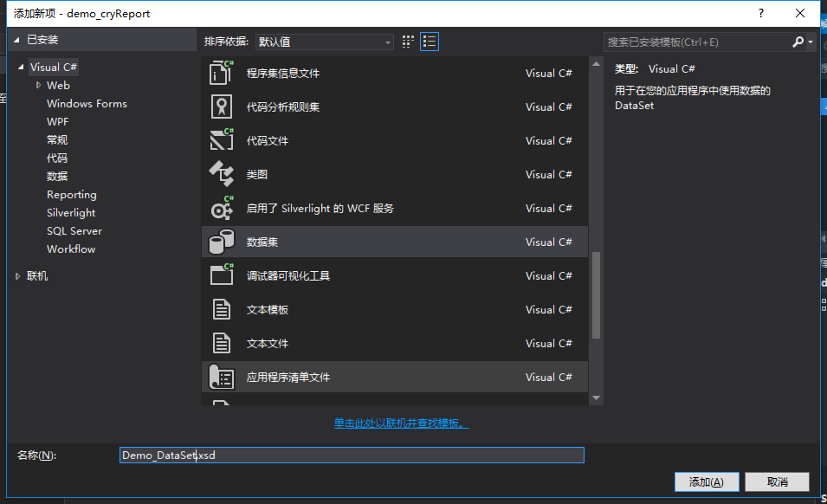Select the Silverlight category

coord(71,212)
